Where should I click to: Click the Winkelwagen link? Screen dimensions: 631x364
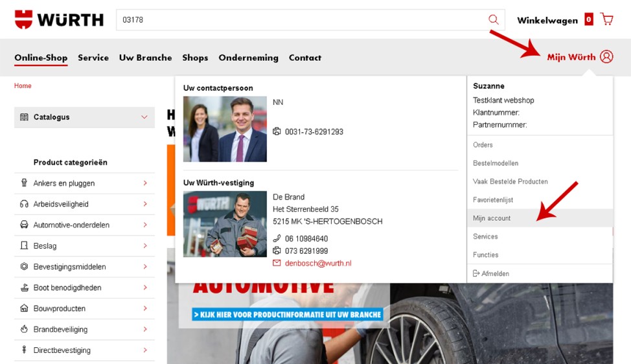pyautogui.click(x=547, y=20)
